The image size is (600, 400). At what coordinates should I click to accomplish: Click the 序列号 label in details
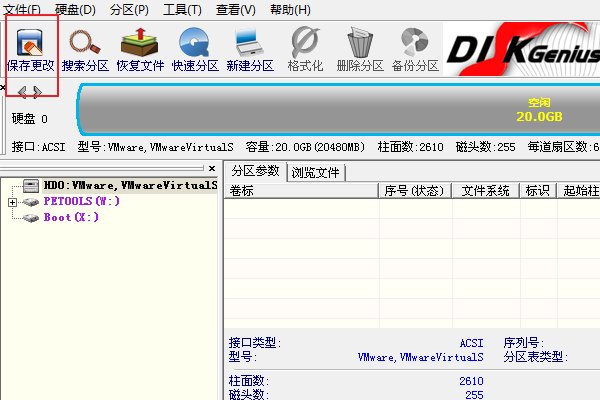click(523, 343)
